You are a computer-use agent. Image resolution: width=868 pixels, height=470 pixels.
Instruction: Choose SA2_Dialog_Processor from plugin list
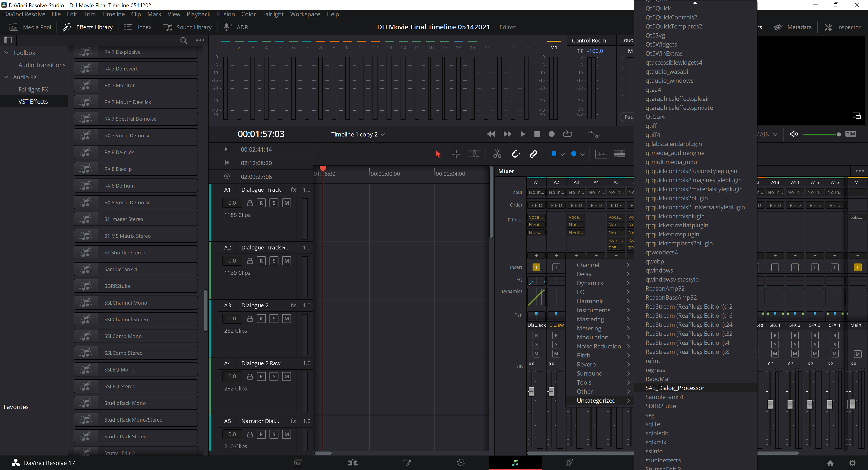tap(696, 388)
